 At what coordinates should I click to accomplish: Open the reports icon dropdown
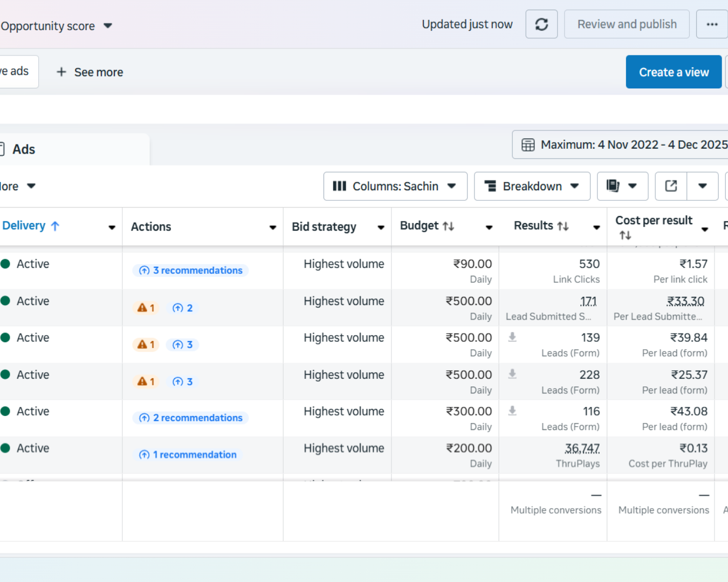click(x=621, y=186)
